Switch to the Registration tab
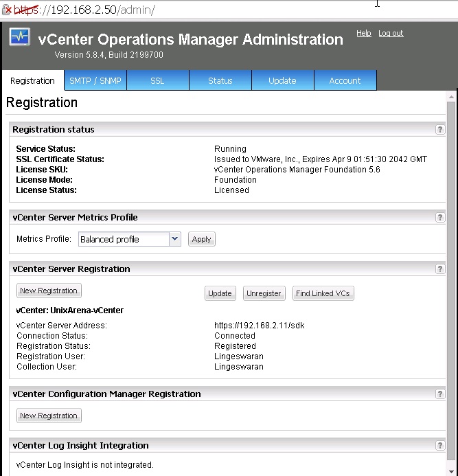The image size is (458, 476). 32,81
